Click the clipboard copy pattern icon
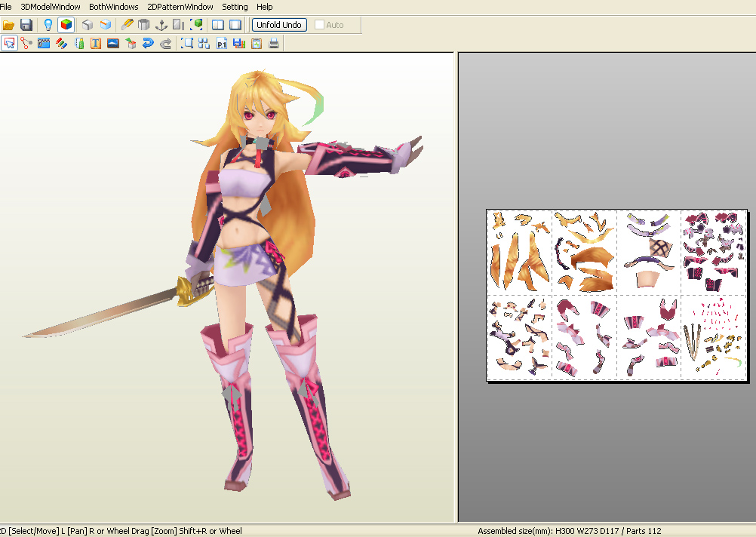The image size is (756, 537). [x=257, y=44]
